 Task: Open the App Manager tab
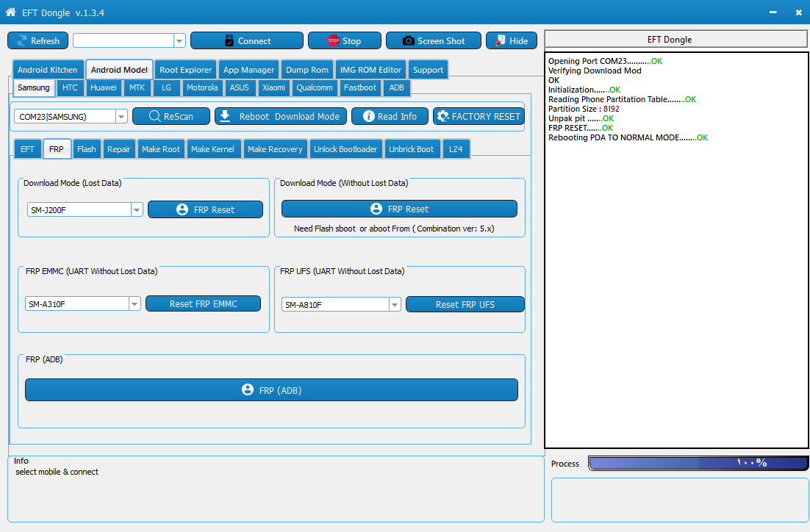[248, 70]
